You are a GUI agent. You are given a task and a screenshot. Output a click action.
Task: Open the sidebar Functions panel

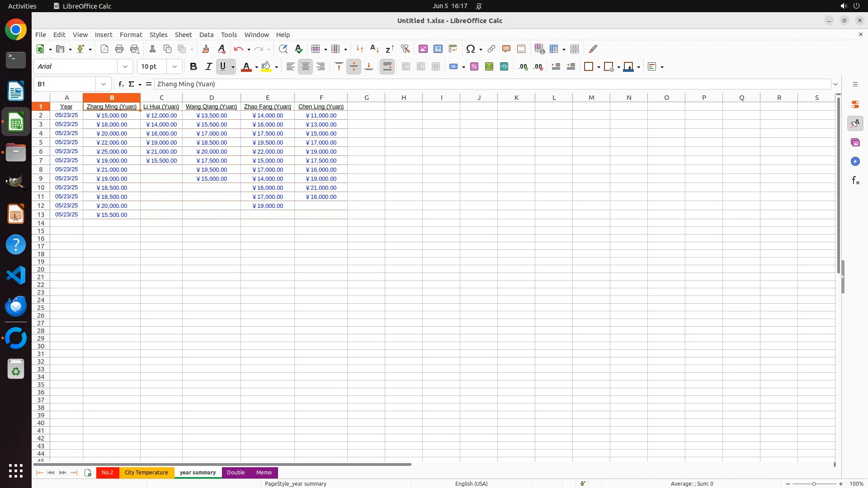click(855, 180)
